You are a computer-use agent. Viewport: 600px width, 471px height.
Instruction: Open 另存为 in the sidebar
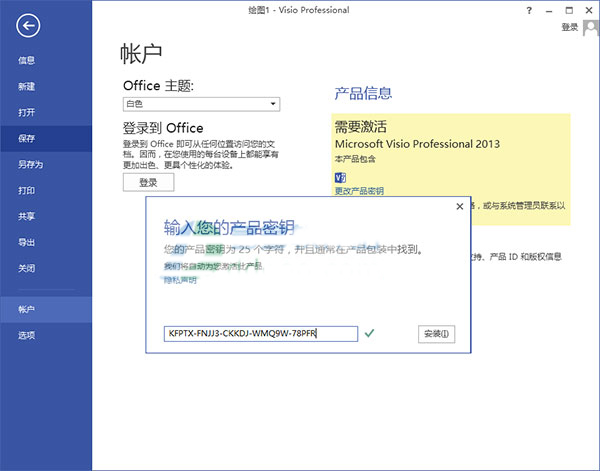[x=31, y=165]
